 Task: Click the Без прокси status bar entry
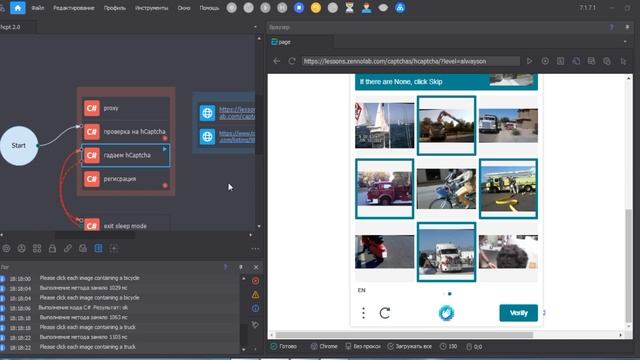point(362,347)
